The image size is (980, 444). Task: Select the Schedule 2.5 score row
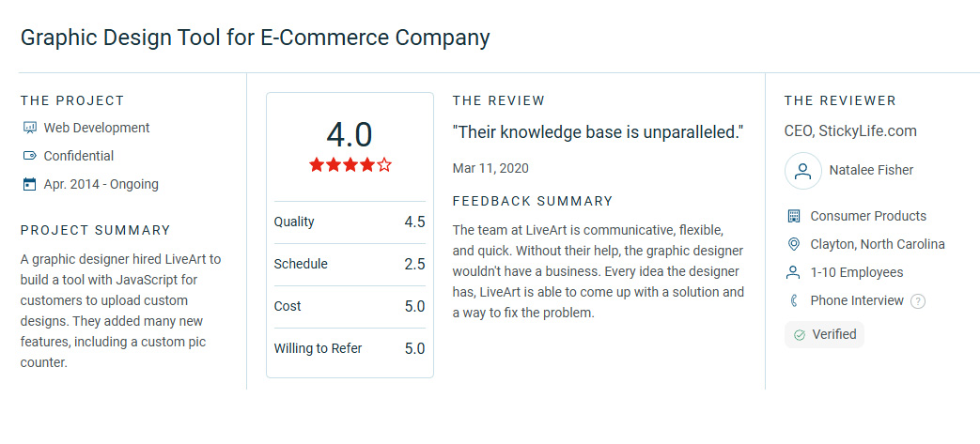coord(350,265)
